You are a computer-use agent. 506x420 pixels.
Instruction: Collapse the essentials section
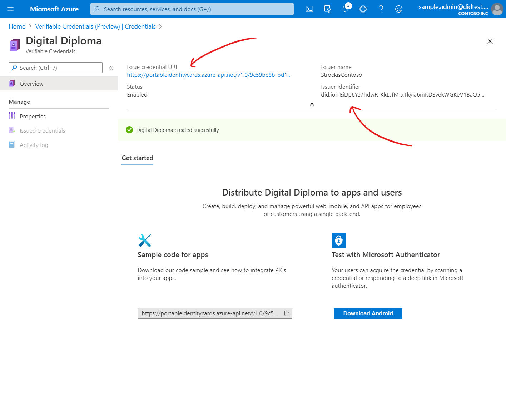(312, 104)
